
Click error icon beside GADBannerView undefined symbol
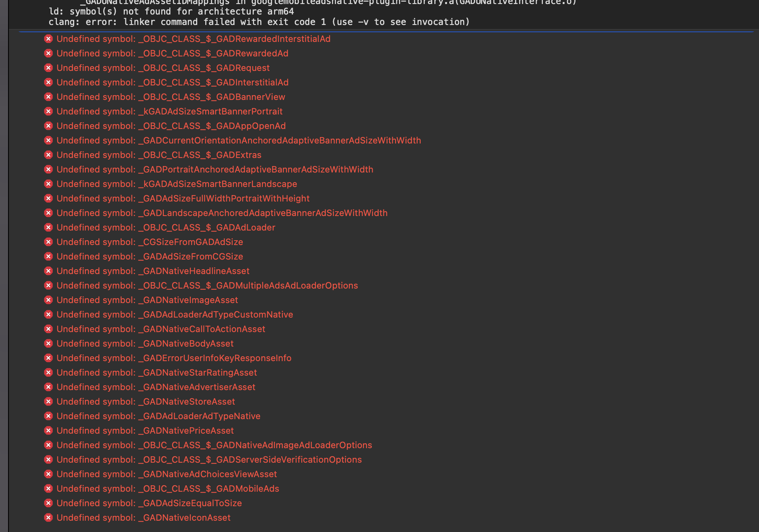(48, 97)
